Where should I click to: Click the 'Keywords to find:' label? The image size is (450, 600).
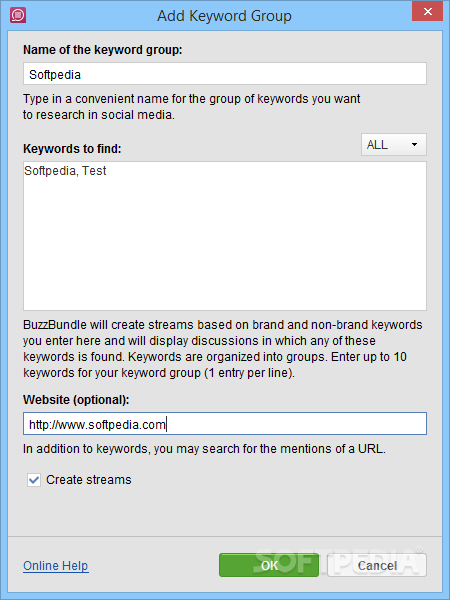[x=72, y=148]
